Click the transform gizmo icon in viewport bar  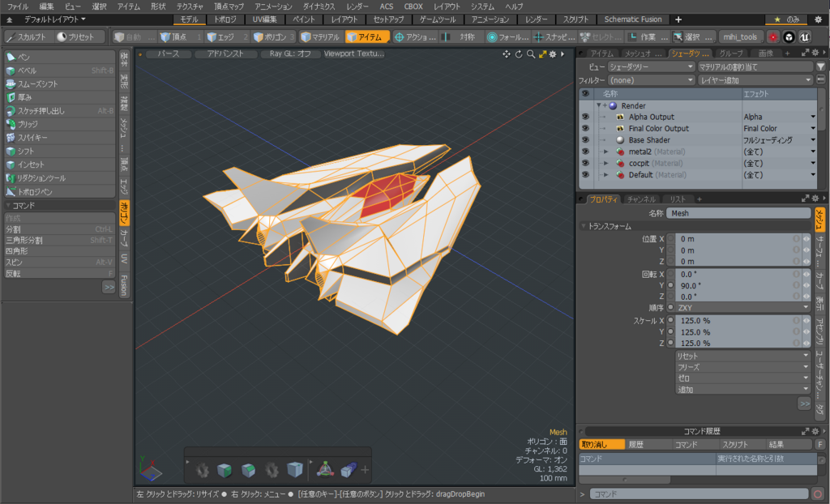click(x=324, y=469)
